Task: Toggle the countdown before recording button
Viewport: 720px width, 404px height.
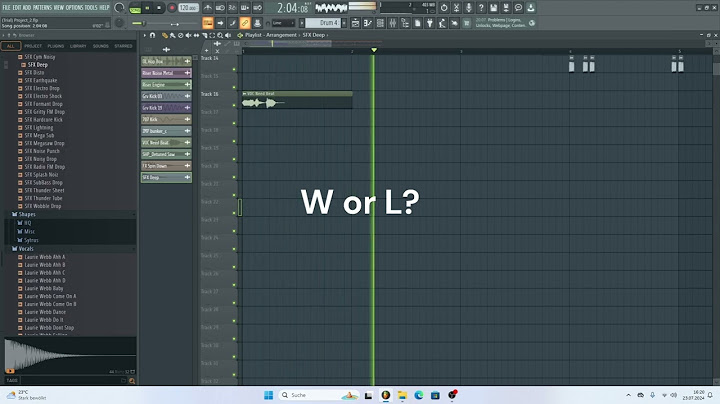Action: (232, 8)
